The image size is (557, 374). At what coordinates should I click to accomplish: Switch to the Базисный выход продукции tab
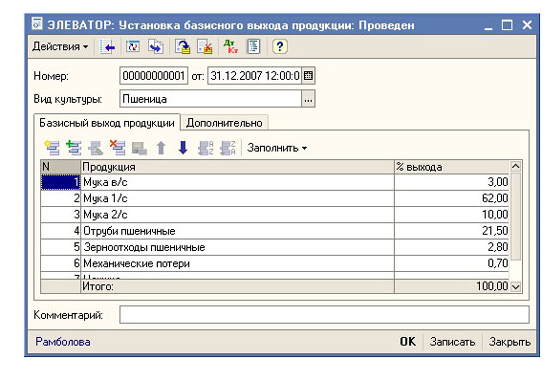pos(107,123)
